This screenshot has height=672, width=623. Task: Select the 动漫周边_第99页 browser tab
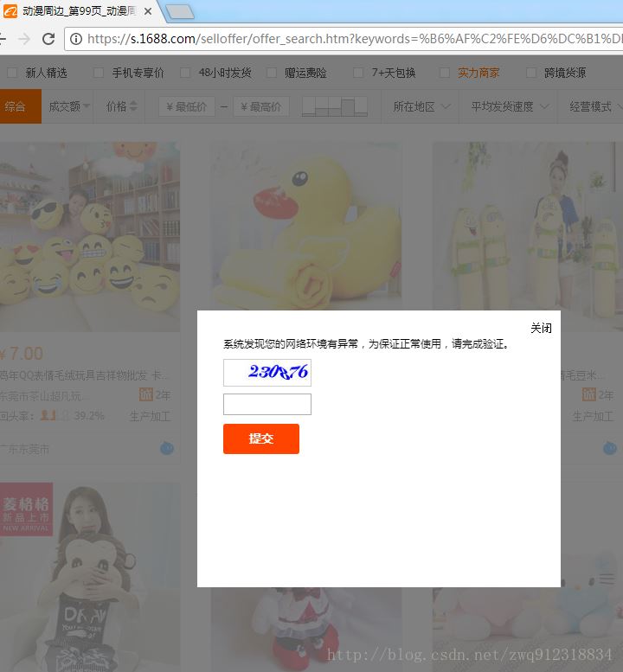coord(79,11)
